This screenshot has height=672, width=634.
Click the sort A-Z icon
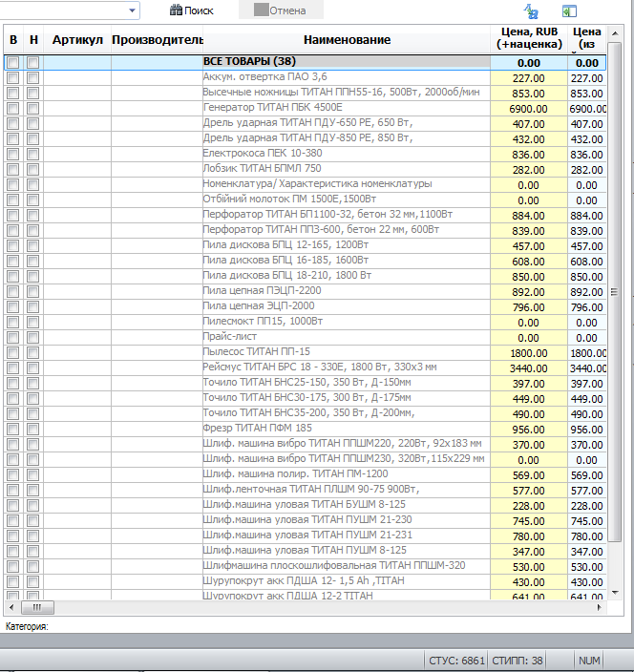[x=531, y=11]
